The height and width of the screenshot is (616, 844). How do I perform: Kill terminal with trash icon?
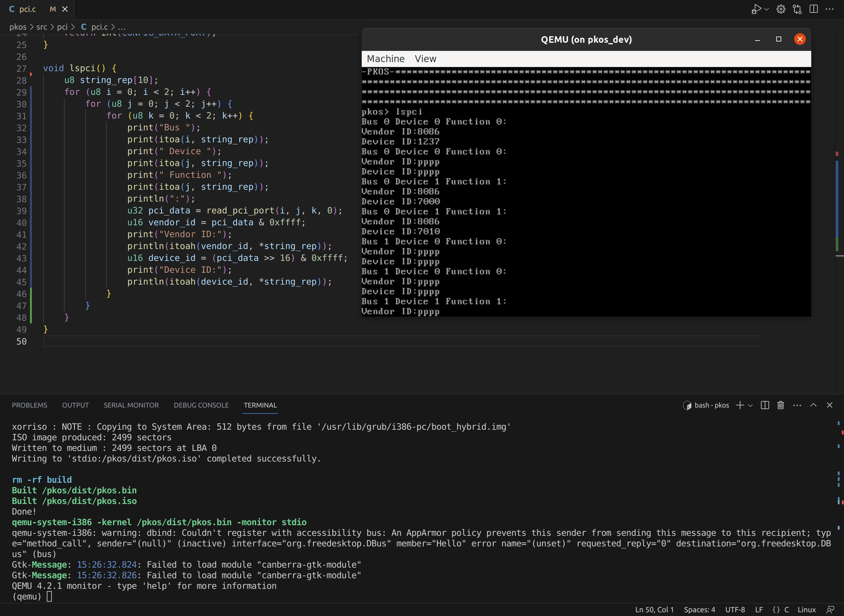(x=781, y=405)
